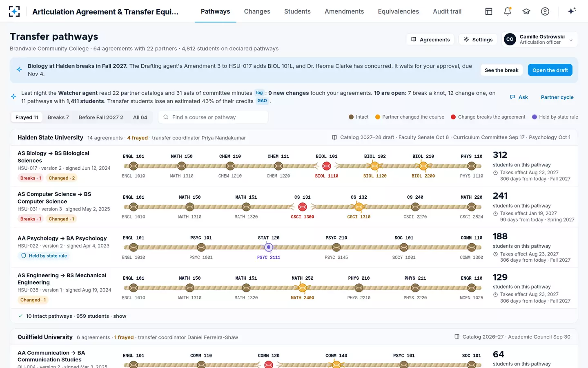
Task: Click the intact knot under CHEM 111
Action: (x=278, y=166)
